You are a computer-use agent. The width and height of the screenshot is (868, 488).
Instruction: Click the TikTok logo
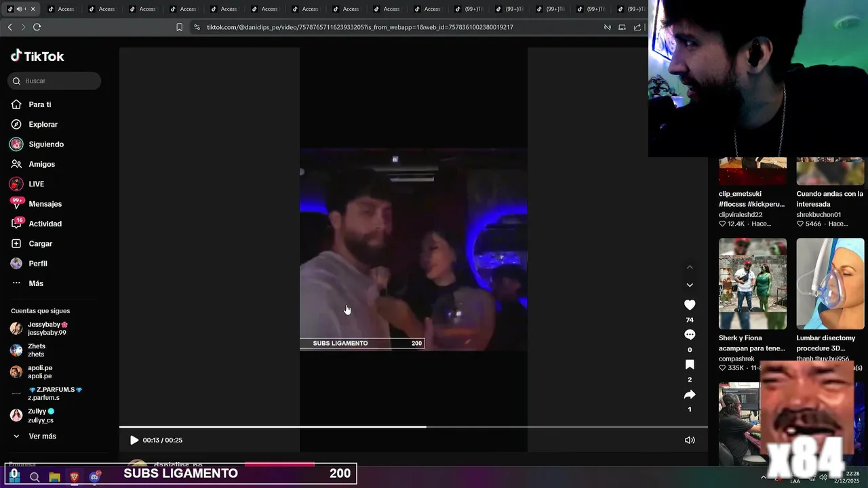pos(37,56)
